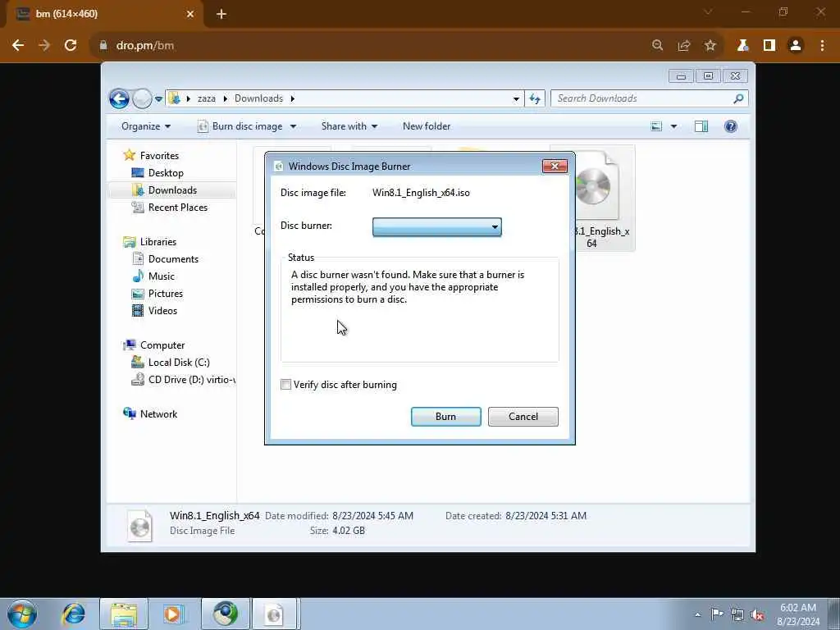
Task: Select Recent Places in the sidebar
Action: pos(178,208)
